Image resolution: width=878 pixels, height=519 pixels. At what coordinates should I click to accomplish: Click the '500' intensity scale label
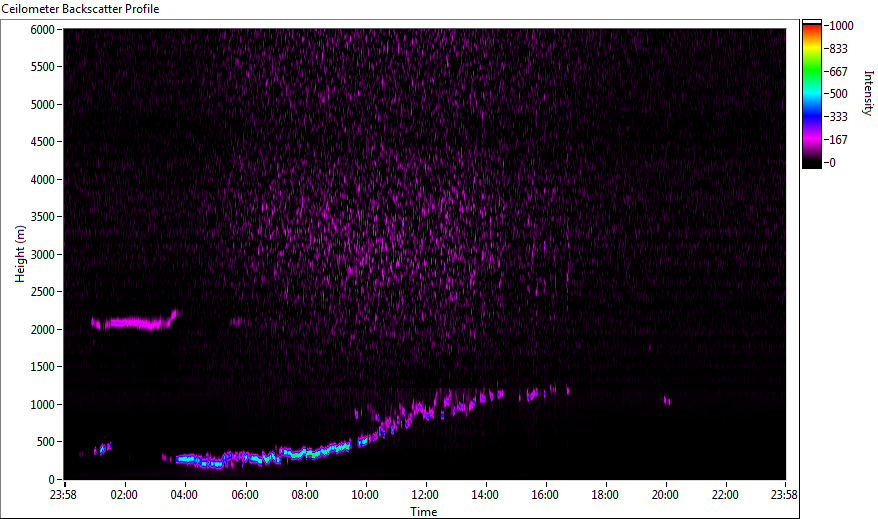coord(838,94)
